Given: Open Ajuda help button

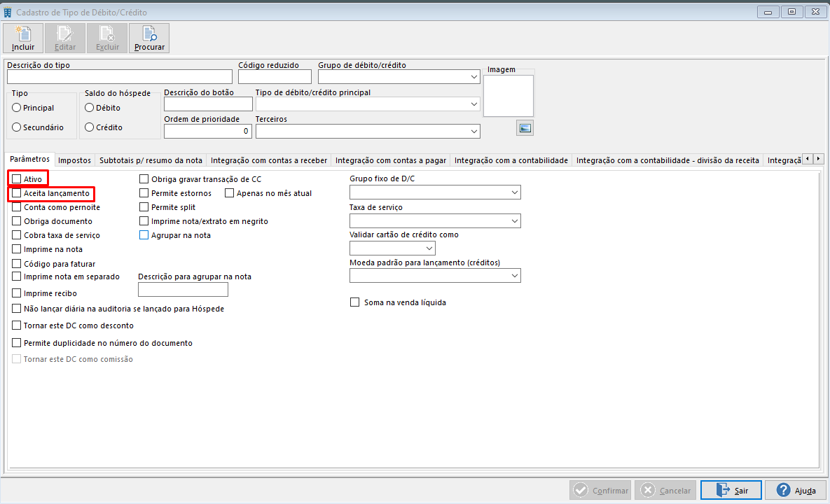Looking at the screenshot, I should pyautogui.click(x=796, y=490).
